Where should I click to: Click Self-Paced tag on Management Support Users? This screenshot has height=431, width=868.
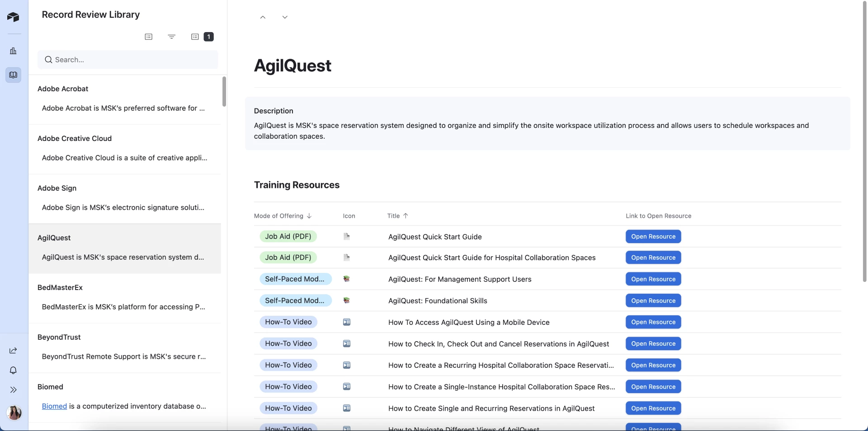tap(295, 279)
